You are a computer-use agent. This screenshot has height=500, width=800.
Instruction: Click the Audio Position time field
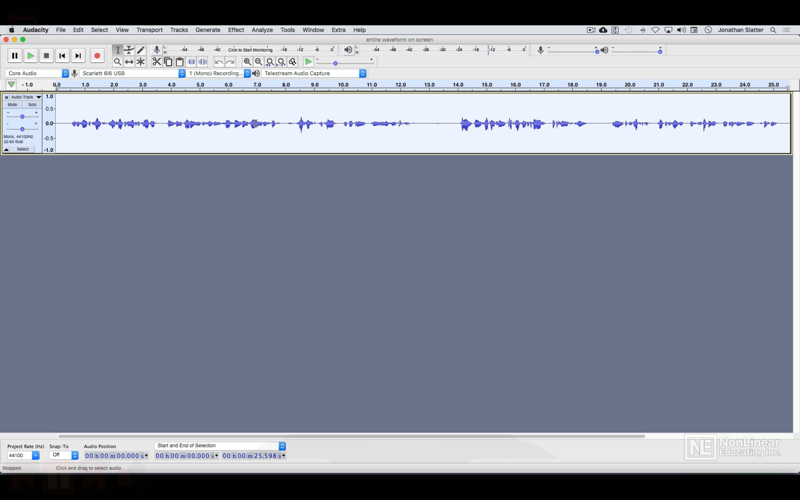[x=116, y=456]
